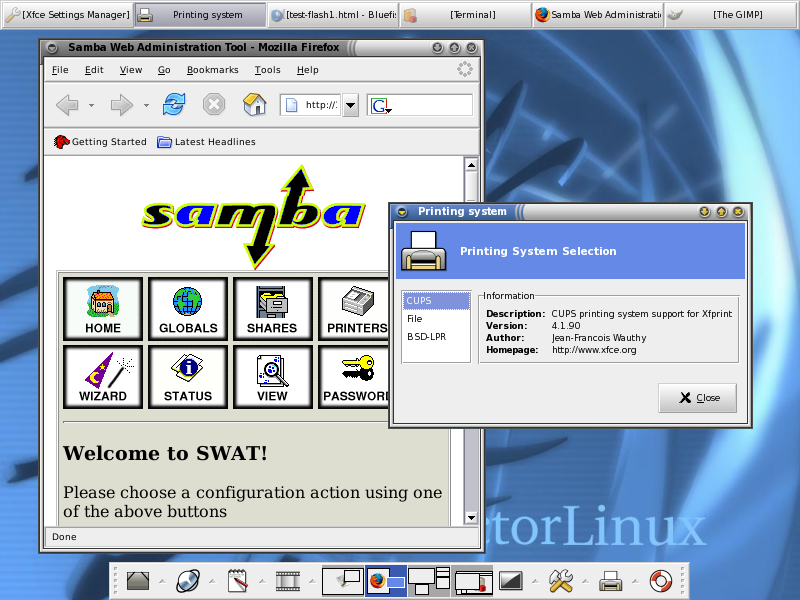Expand the menu arrow beside the film strip launcher
Image resolution: width=800 pixels, height=600 pixels.
(x=312, y=581)
